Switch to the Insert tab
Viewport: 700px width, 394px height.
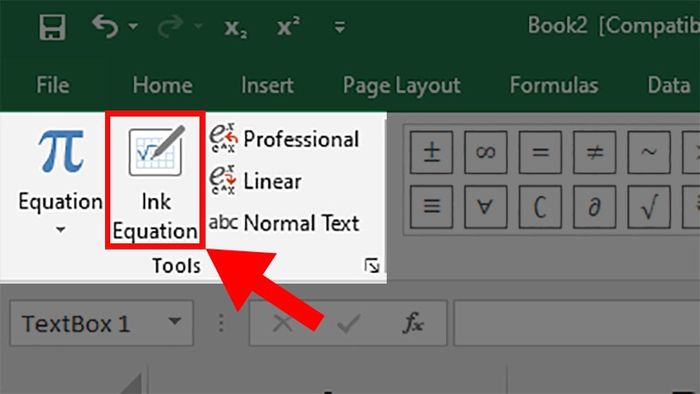267,85
